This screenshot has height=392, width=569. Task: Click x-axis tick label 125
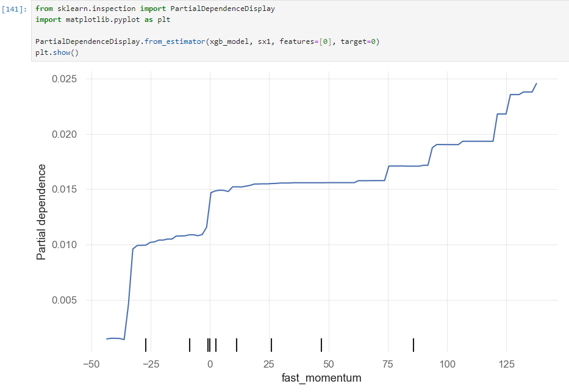[x=506, y=364]
